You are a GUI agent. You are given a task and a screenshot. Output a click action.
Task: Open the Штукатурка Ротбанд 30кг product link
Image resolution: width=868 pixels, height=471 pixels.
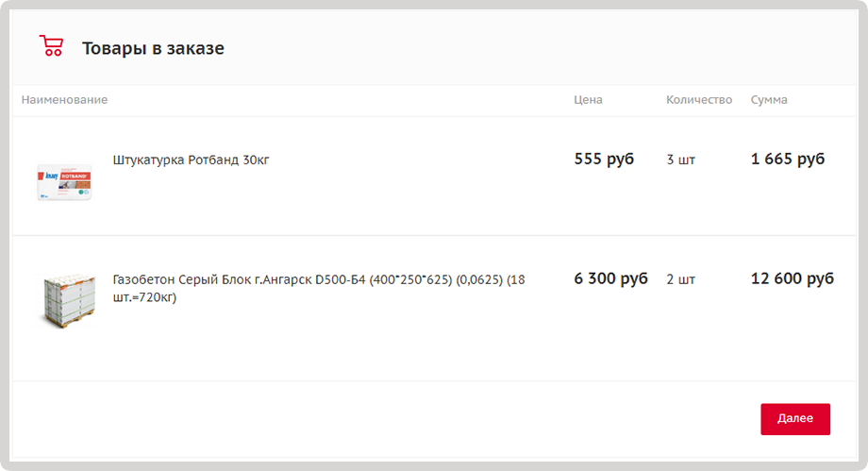(191, 160)
